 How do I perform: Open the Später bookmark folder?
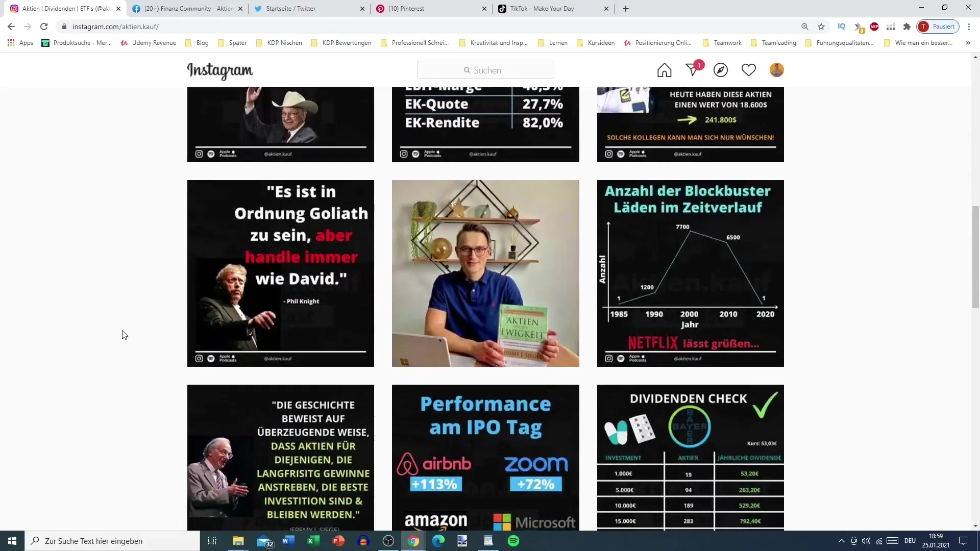point(232,43)
